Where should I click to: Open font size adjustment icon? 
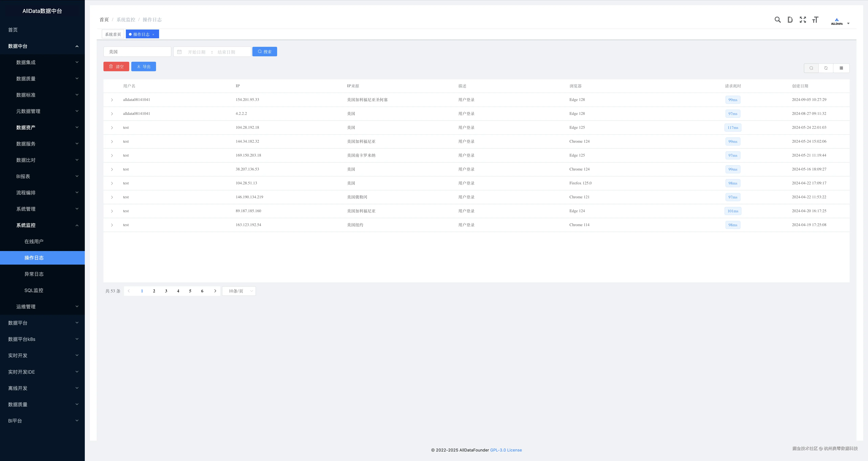815,20
